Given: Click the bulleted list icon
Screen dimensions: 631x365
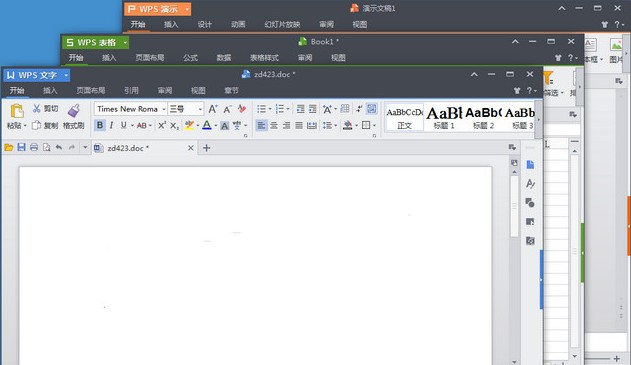Looking at the screenshot, I should 261,109.
